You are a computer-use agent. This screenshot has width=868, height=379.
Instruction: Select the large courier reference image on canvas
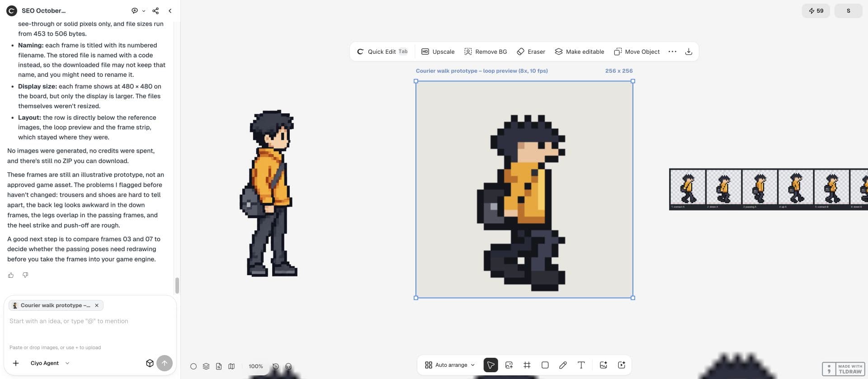[x=269, y=193]
